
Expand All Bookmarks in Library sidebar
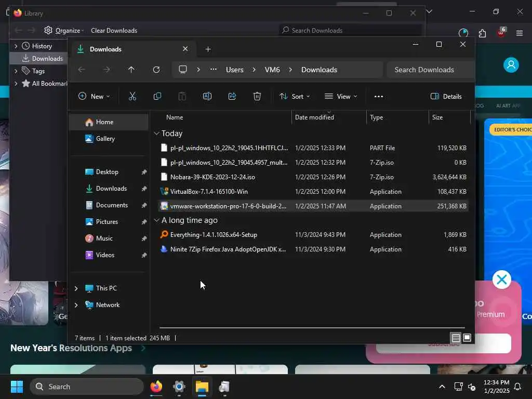pyautogui.click(x=16, y=84)
